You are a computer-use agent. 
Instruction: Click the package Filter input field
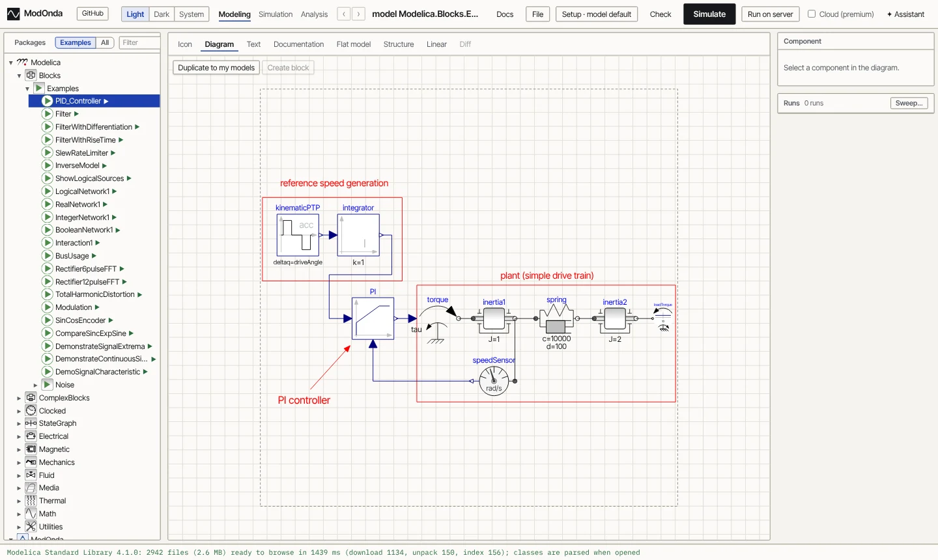139,43
